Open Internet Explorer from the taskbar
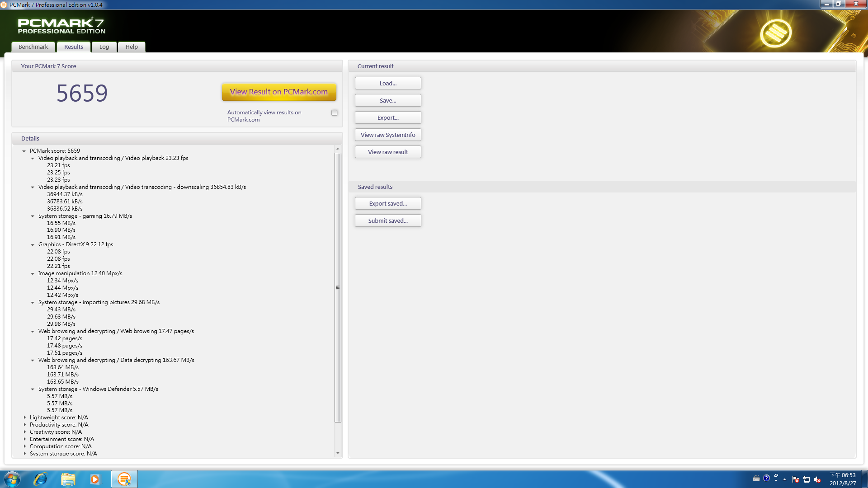The height and width of the screenshot is (488, 868). pyautogui.click(x=40, y=479)
